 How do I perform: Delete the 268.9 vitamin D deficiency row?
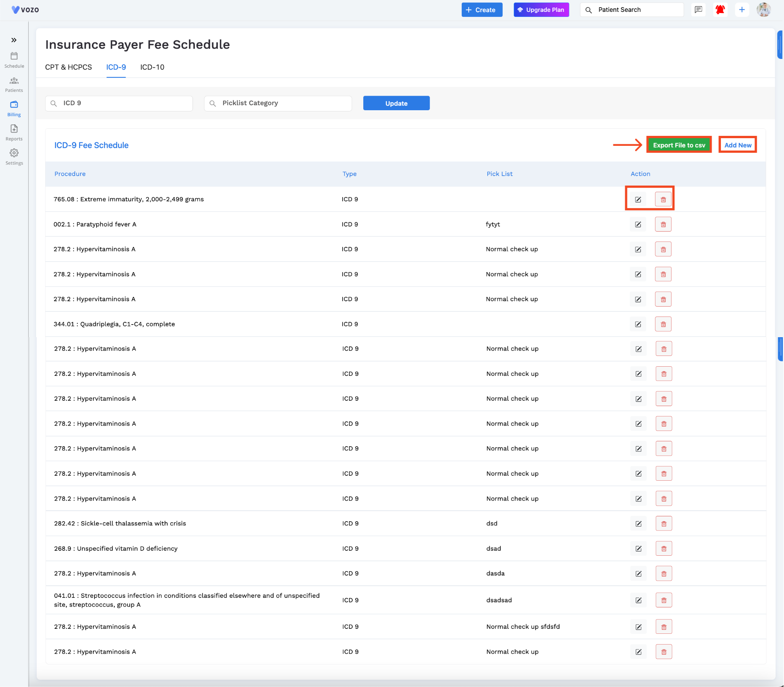[x=664, y=548]
